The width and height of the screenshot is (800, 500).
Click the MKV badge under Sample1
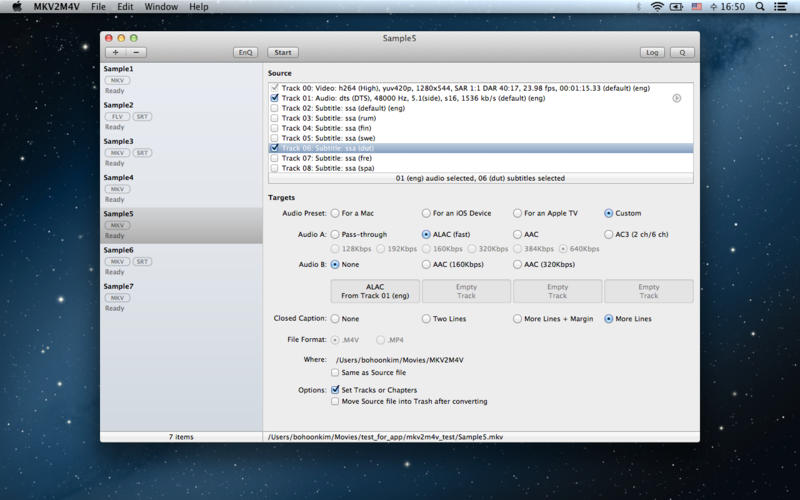tap(117, 81)
